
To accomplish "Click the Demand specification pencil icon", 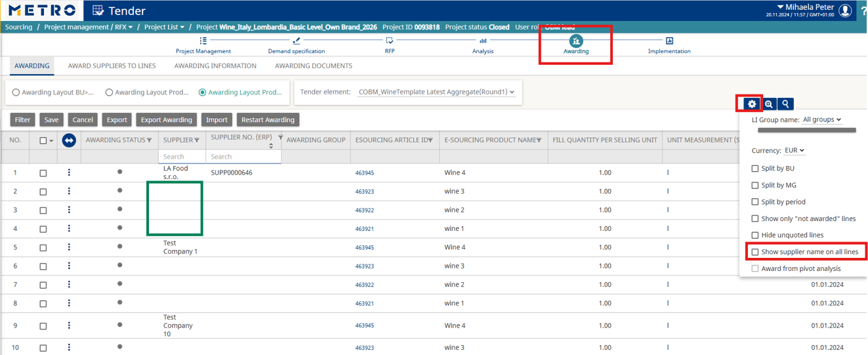I will click(297, 41).
